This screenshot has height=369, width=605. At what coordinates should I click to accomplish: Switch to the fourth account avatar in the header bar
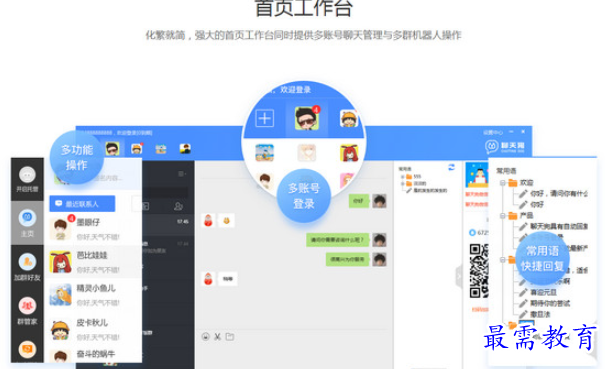(185, 149)
